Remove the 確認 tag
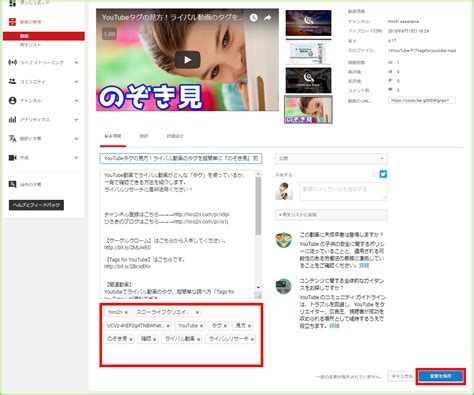The image size is (474, 395). 155,339
